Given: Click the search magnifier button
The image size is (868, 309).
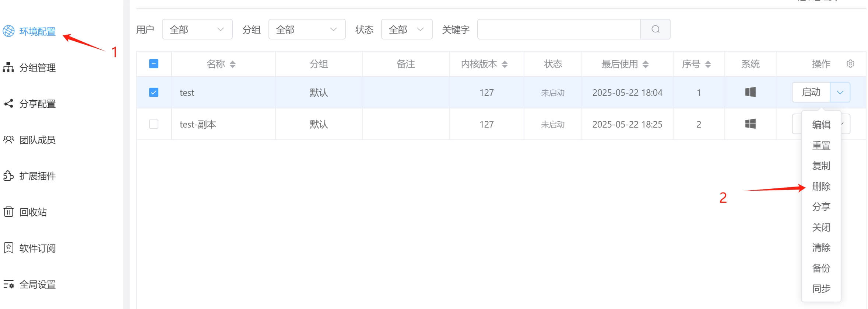Looking at the screenshot, I should [x=655, y=29].
